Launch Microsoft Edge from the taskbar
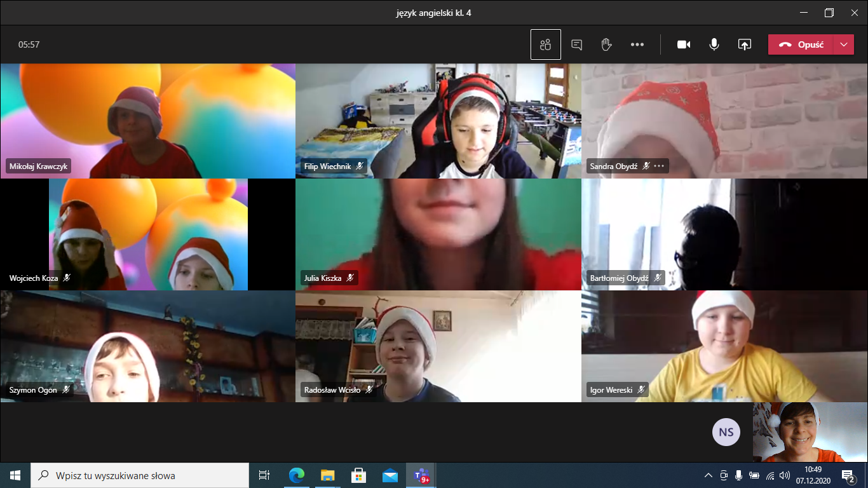This screenshot has width=868, height=488. 296,475
